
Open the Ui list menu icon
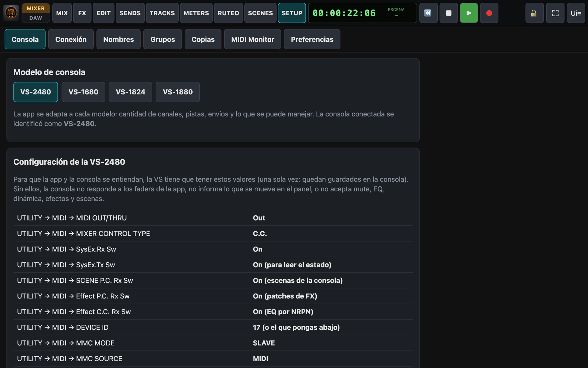pyautogui.click(x=576, y=13)
